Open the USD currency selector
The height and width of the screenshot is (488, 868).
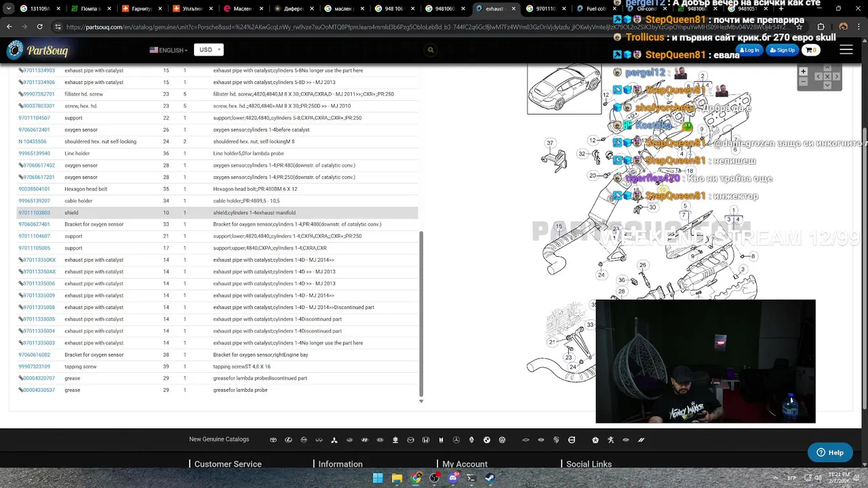pyautogui.click(x=209, y=49)
